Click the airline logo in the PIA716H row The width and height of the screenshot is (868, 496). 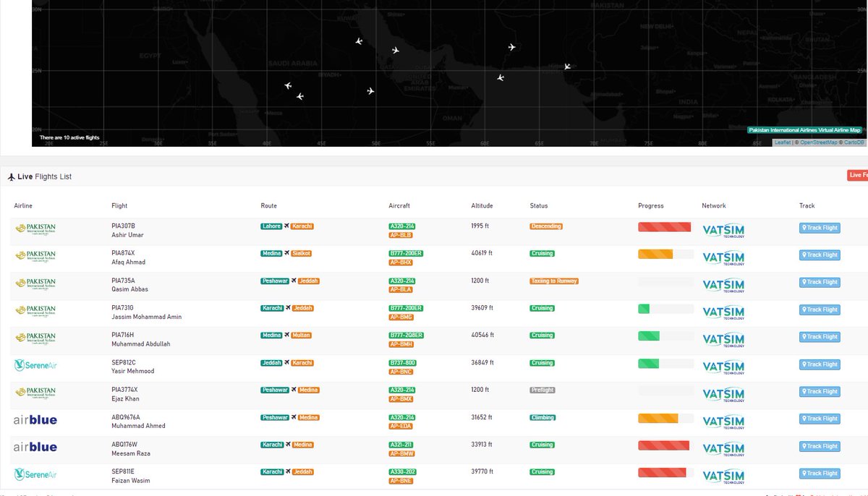click(35, 338)
